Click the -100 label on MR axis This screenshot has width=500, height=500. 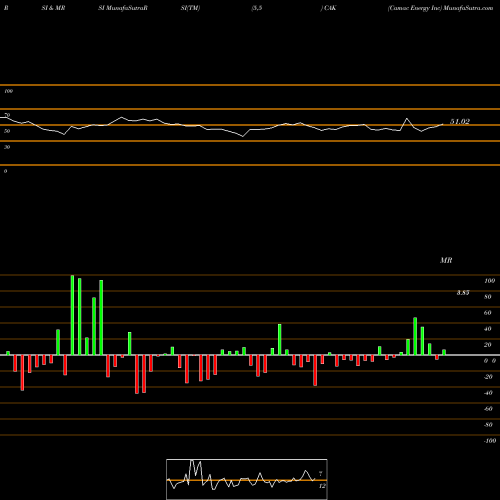(490, 441)
